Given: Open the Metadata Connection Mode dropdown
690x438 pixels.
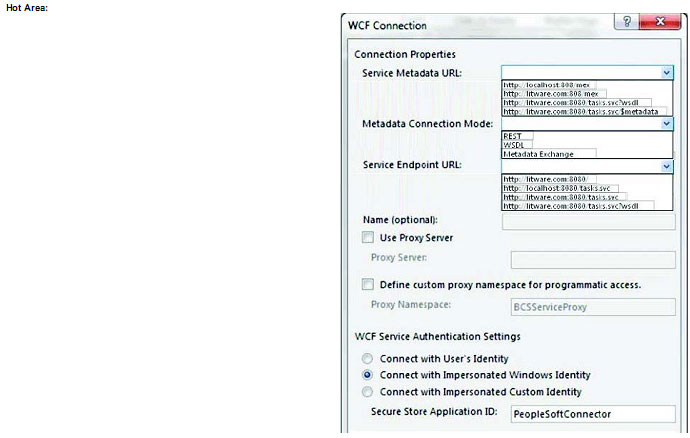Looking at the screenshot, I should [667, 124].
